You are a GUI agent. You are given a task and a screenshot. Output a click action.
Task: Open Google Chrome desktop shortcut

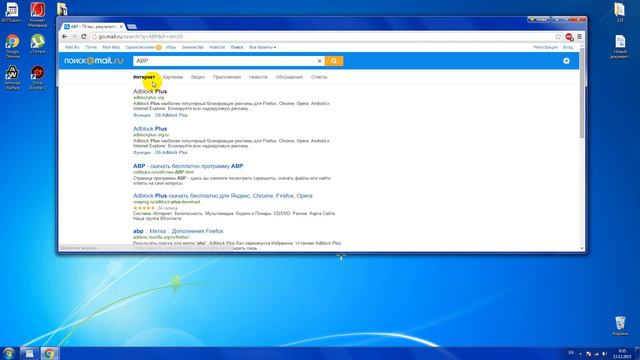tap(12, 46)
